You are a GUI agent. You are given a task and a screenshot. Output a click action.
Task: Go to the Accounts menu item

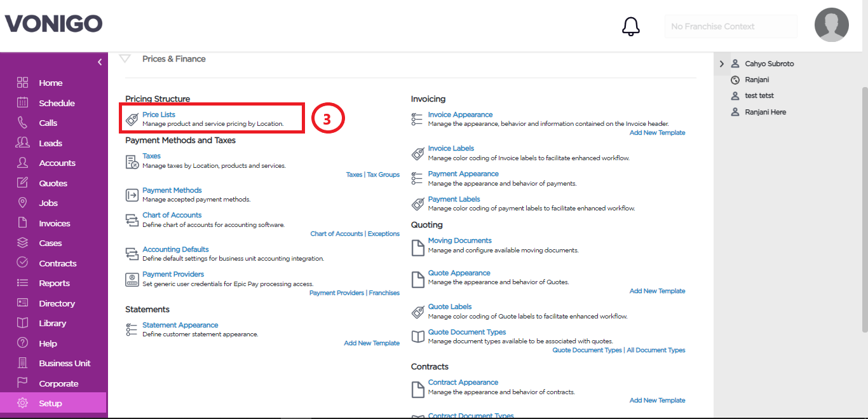(57, 163)
